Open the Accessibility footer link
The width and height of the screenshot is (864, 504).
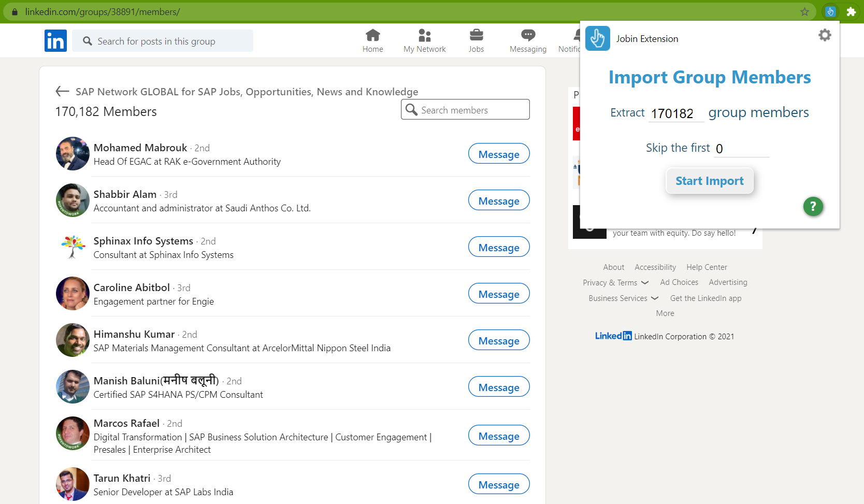tap(655, 267)
